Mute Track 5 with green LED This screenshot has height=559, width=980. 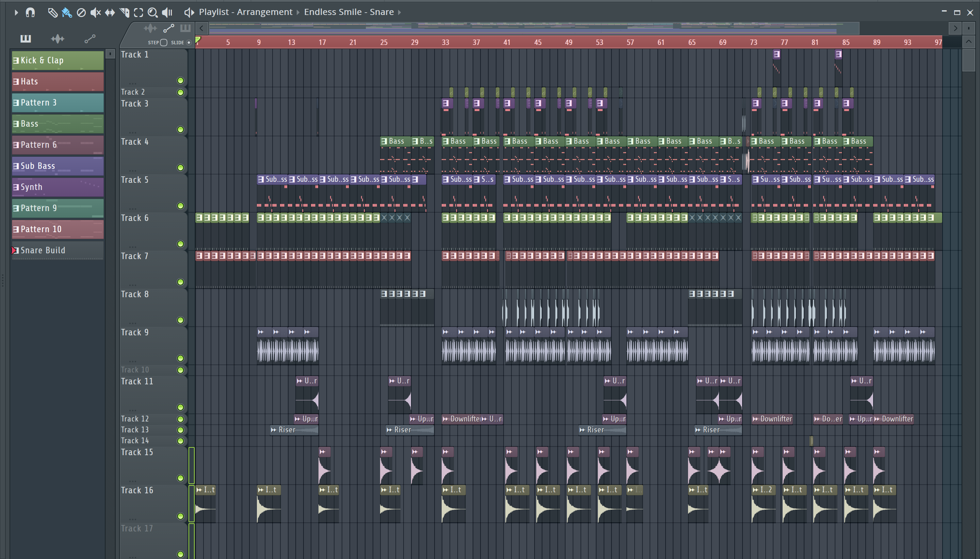(180, 206)
